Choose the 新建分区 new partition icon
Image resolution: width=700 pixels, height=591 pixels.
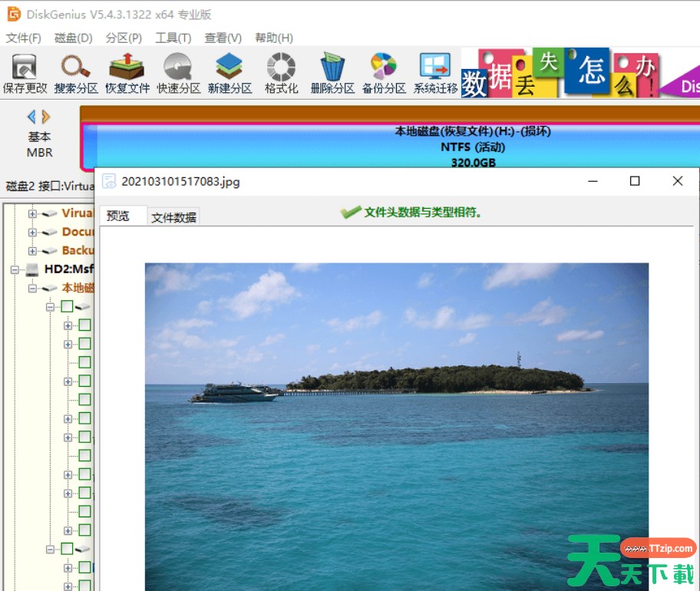[x=230, y=73]
